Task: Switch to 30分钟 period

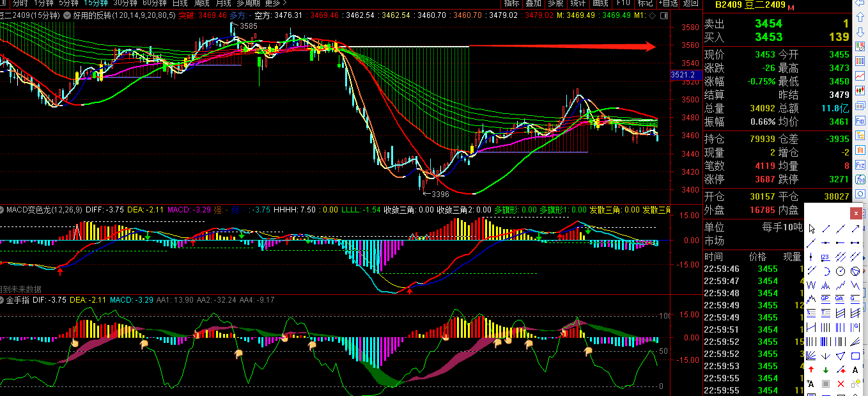Action: coord(125,3)
